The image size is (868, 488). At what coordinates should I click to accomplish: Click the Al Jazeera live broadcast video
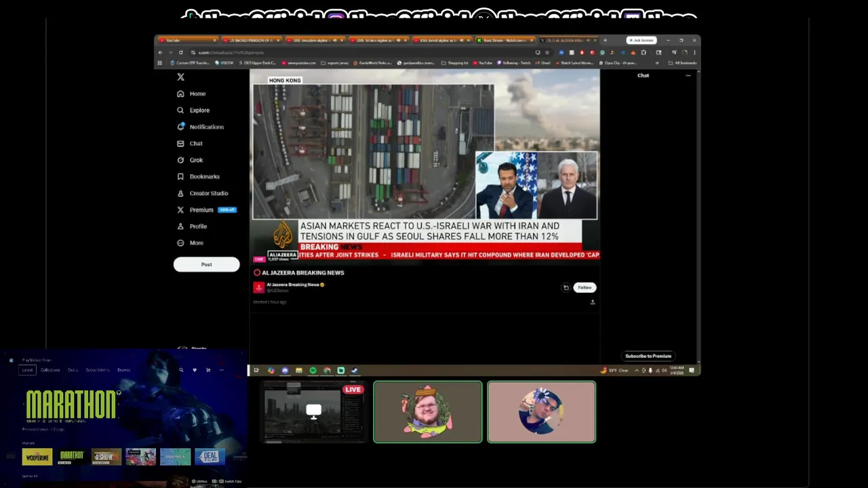(425, 167)
